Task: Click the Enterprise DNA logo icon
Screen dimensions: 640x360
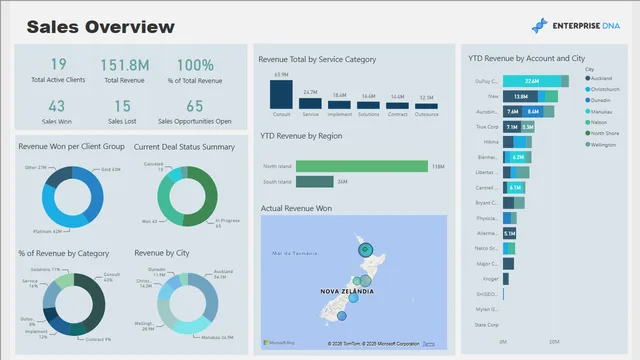Action: [539, 26]
